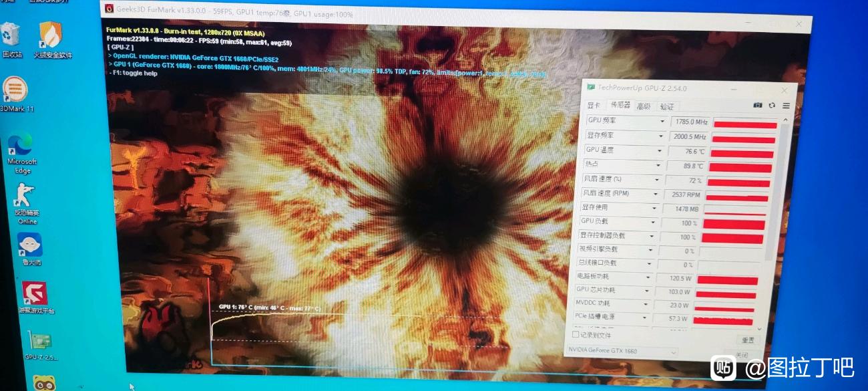
Task: Click the GPU-Z refresh icon
Action: point(773,105)
